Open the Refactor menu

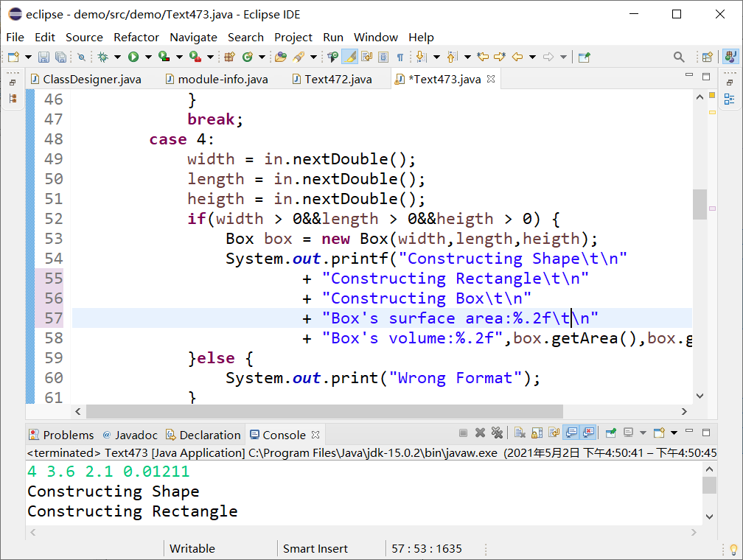136,37
